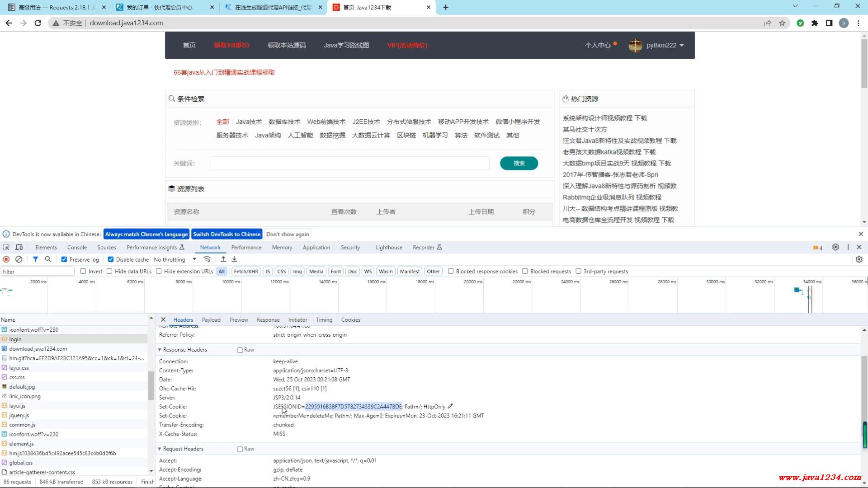
Task: Enable Raw view for Request Headers
Action: coord(241,449)
